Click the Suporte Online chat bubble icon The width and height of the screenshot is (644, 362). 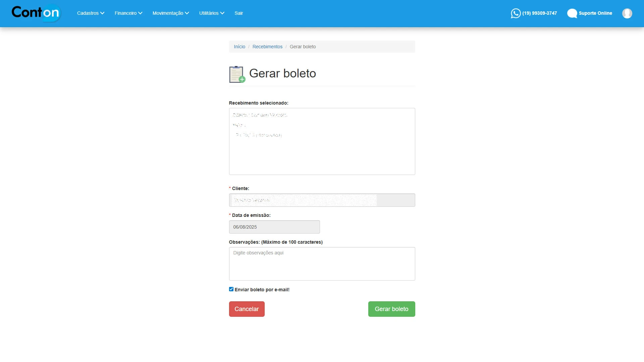tap(572, 13)
